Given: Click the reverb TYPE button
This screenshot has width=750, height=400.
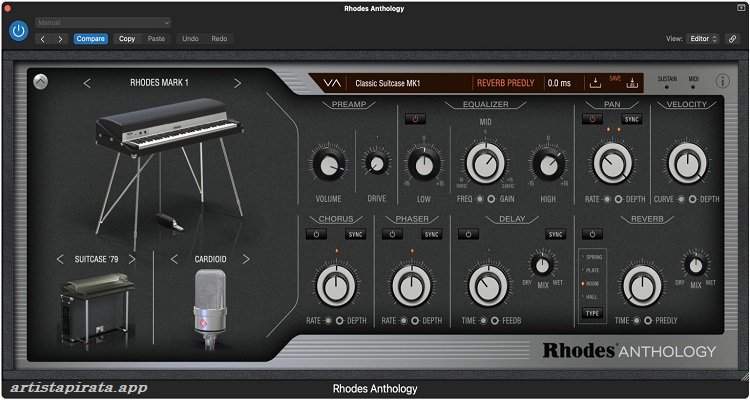Looking at the screenshot, I should [x=592, y=313].
